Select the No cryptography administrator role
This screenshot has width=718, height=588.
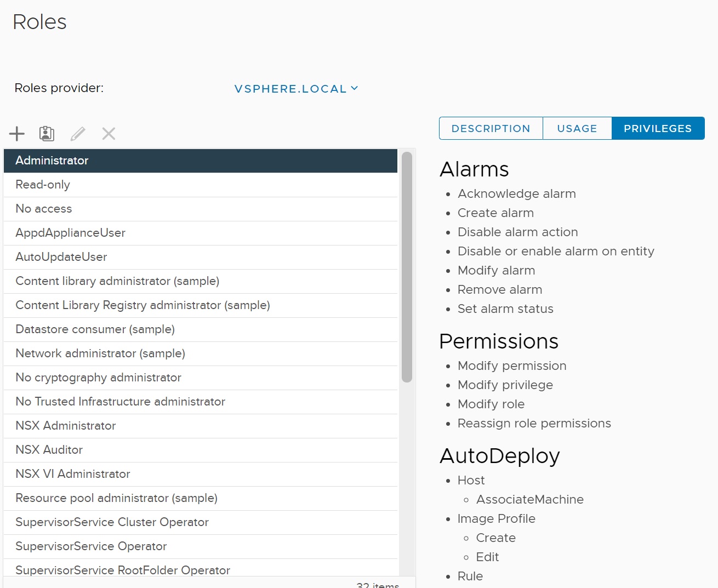[201, 378]
